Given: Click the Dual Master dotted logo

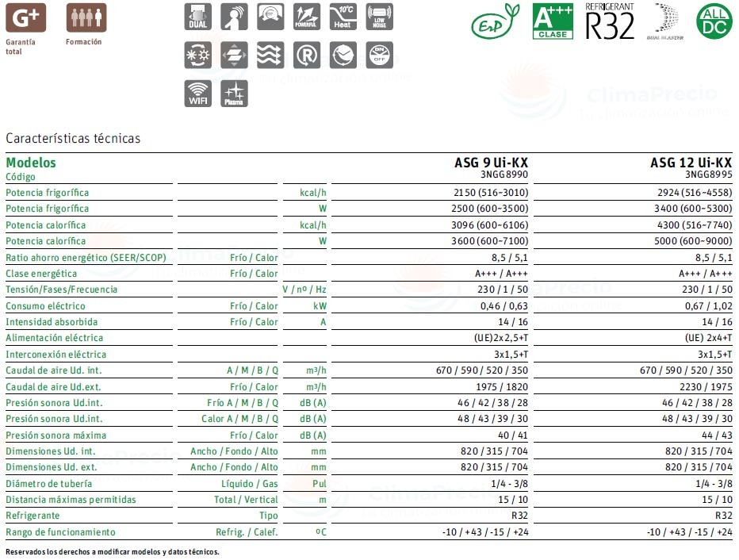Looking at the screenshot, I should (x=665, y=21).
